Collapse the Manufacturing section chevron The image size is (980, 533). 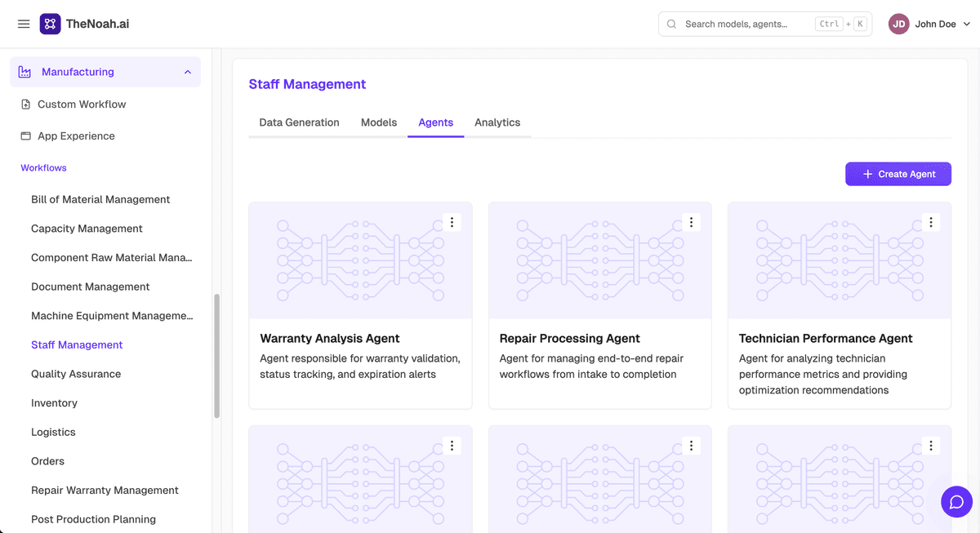coord(188,72)
